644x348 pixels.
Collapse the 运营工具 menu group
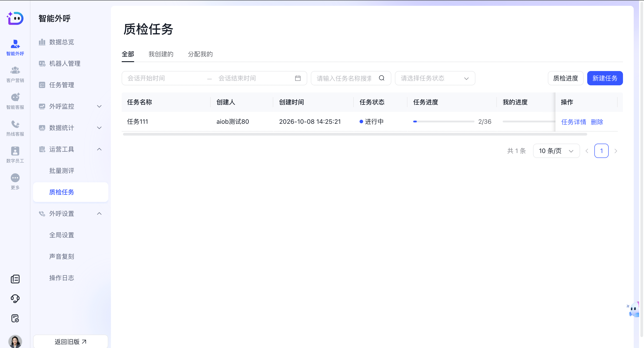click(x=70, y=149)
